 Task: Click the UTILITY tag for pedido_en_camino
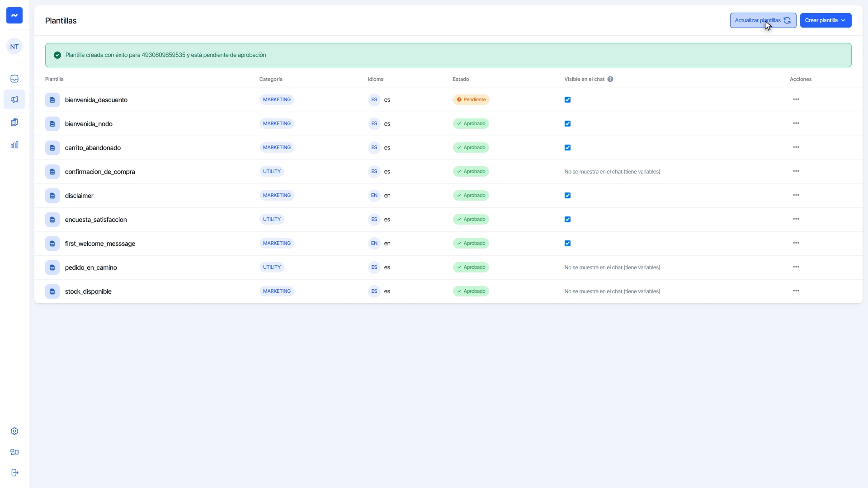272,267
